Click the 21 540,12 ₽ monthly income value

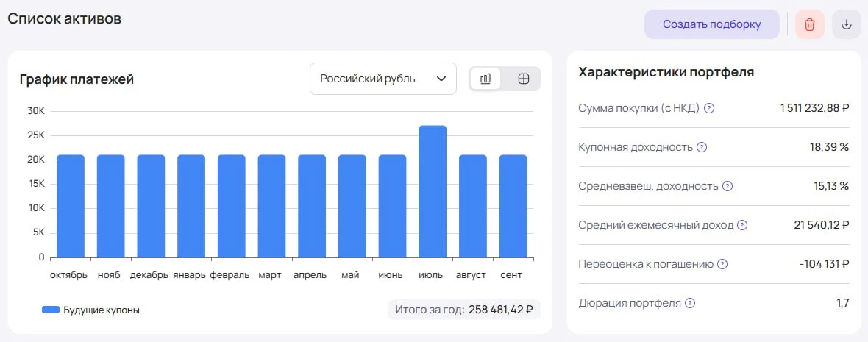pyautogui.click(x=822, y=225)
